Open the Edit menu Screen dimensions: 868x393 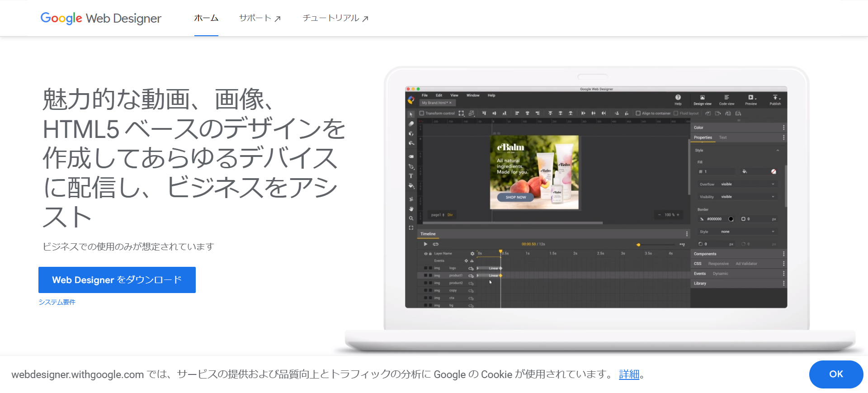pos(439,95)
